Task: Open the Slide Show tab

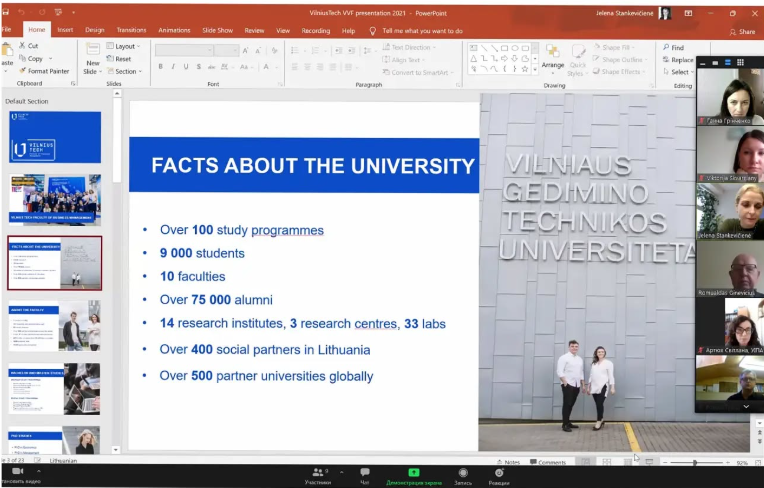Action: click(217, 30)
